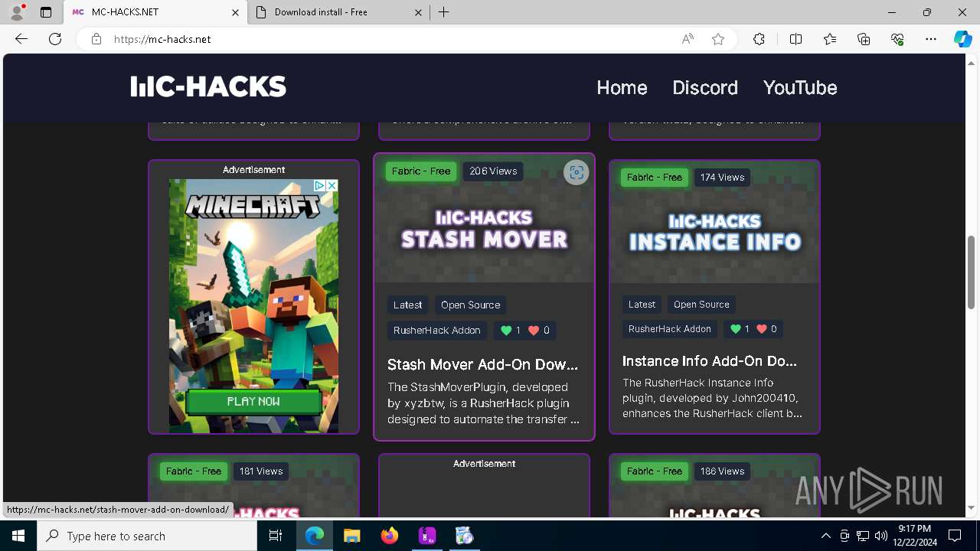Open the YouTube navigation link
This screenshot has height=551, width=980.
click(x=800, y=87)
